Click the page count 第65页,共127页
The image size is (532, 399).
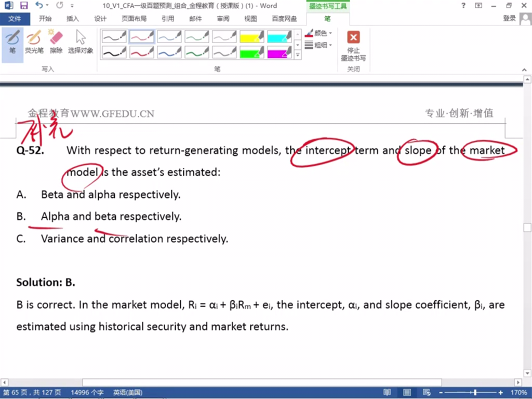pos(32,393)
